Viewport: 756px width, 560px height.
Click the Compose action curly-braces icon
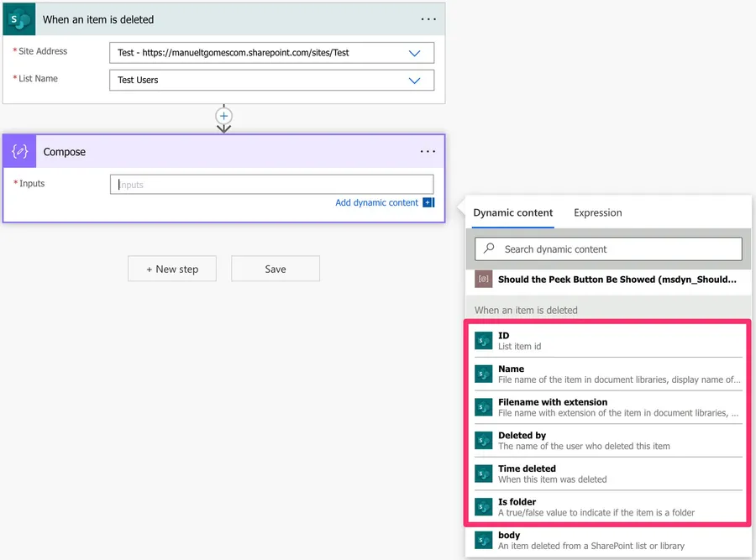coord(19,152)
